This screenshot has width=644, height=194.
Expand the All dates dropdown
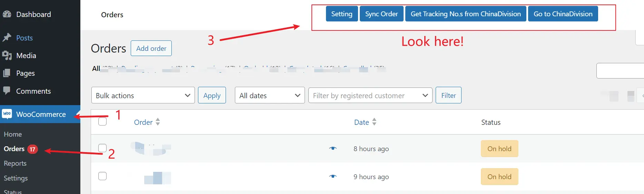point(269,95)
